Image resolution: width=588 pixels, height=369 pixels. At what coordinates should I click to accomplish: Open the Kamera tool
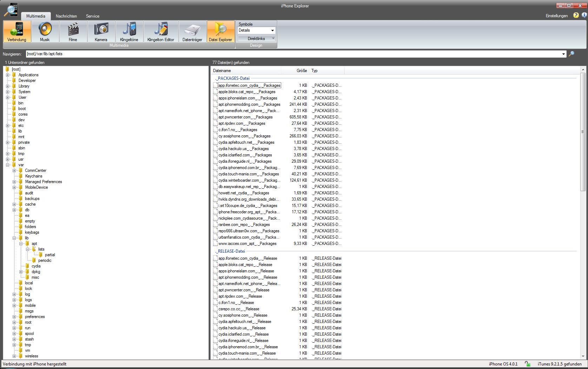point(101,32)
